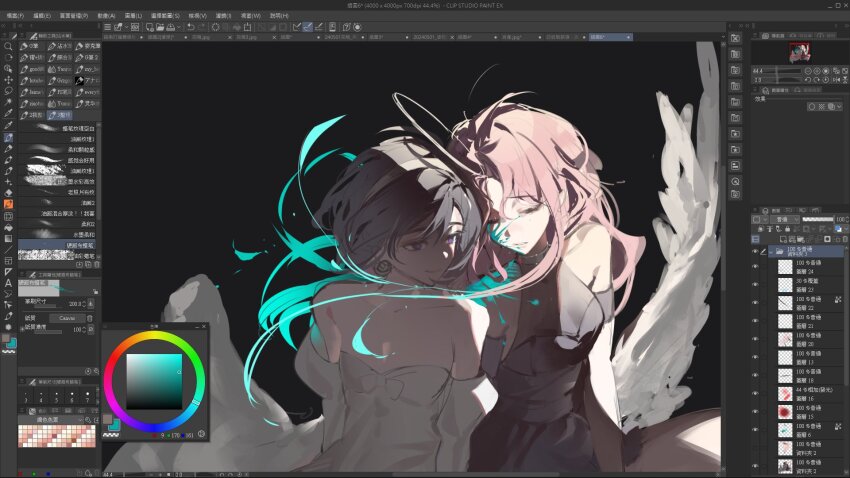Viewport: 850px width, 478px height.
Task: Hide layer 圖層 6 with eye icon
Action: (x=755, y=430)
